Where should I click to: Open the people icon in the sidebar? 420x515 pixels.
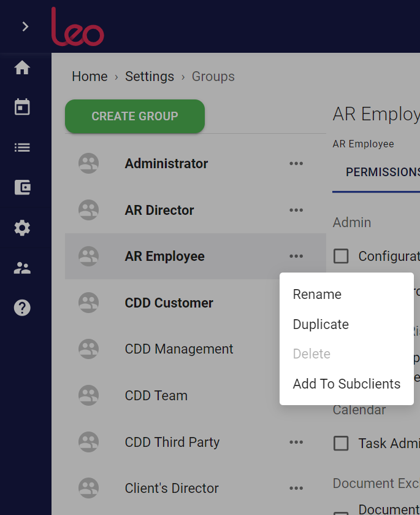(22, 268)
